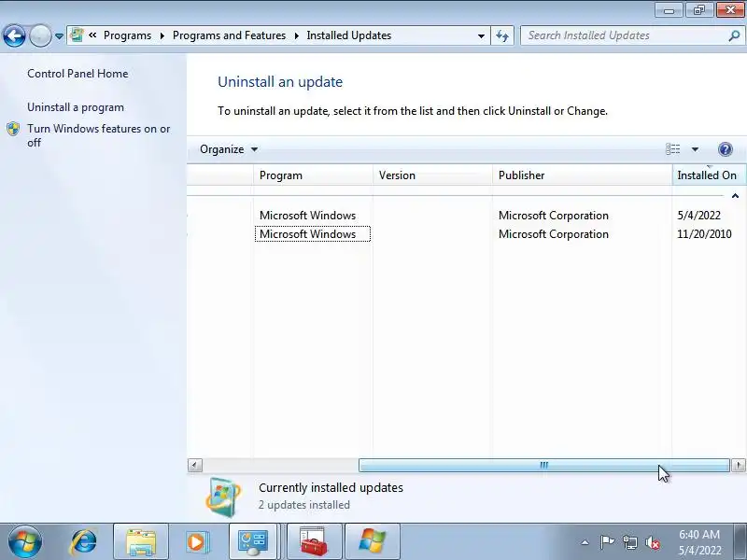Image resolution: width=747 pixels, height=560 pixels.
Task: Sort by the Installed On column
Action: click(709, 175)
